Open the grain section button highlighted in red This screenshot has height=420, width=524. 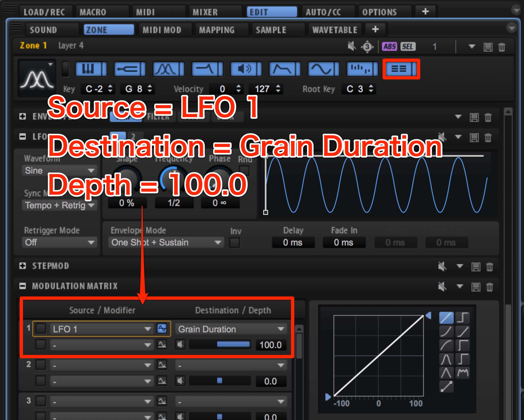[401, 69]
